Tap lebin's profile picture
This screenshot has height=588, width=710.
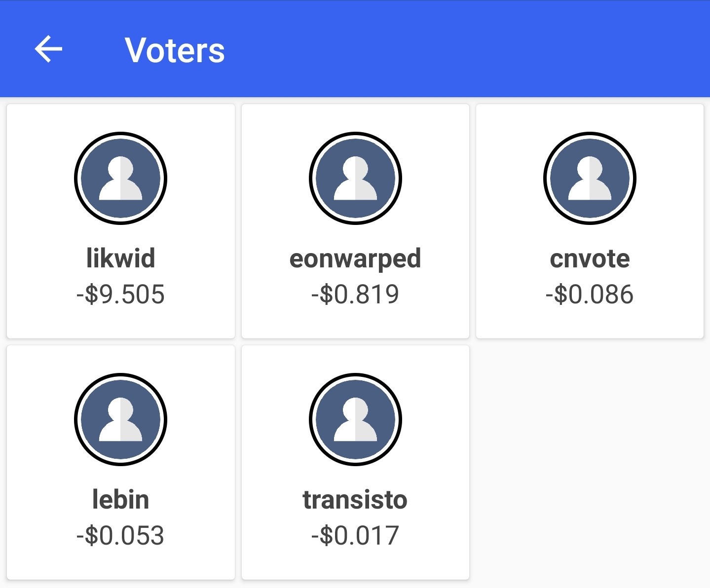point(120,419)
